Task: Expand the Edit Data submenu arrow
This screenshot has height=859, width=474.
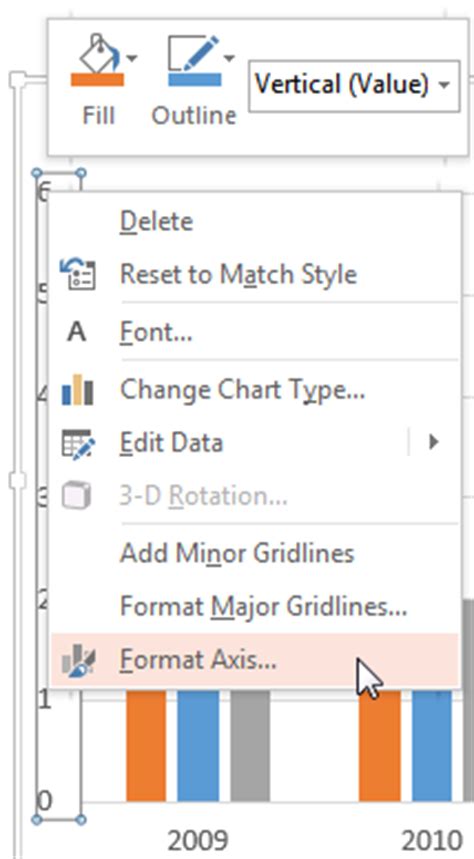Action: tap(433, 442)
